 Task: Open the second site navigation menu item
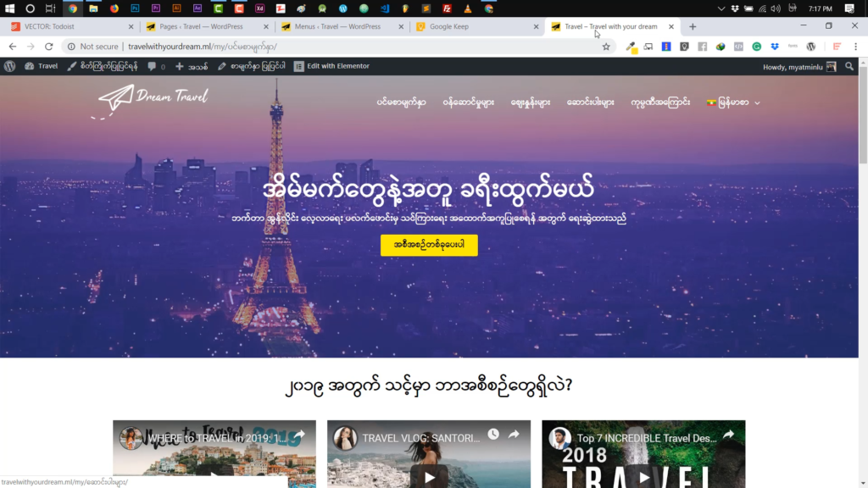468,103
